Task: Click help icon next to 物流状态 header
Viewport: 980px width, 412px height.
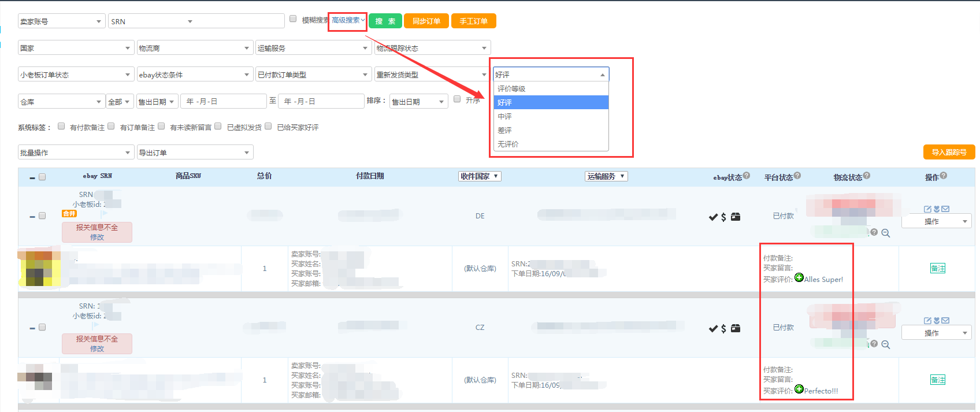Action: click(867, 176)
